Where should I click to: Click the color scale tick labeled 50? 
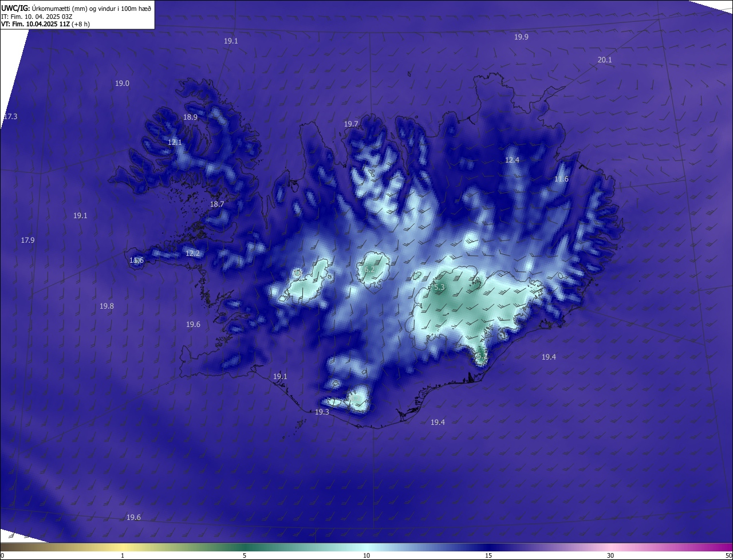tap(728, 555)
